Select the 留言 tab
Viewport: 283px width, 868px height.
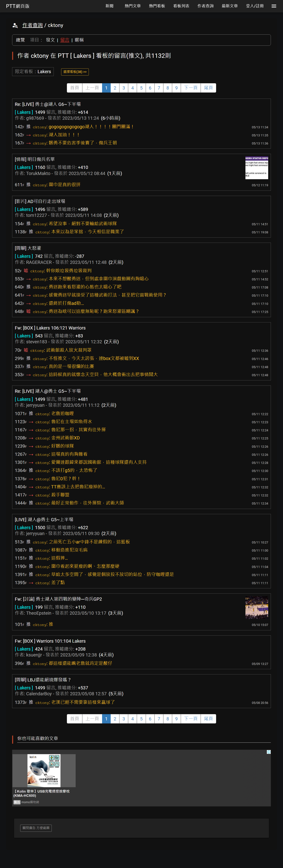[x=65, y=40]
